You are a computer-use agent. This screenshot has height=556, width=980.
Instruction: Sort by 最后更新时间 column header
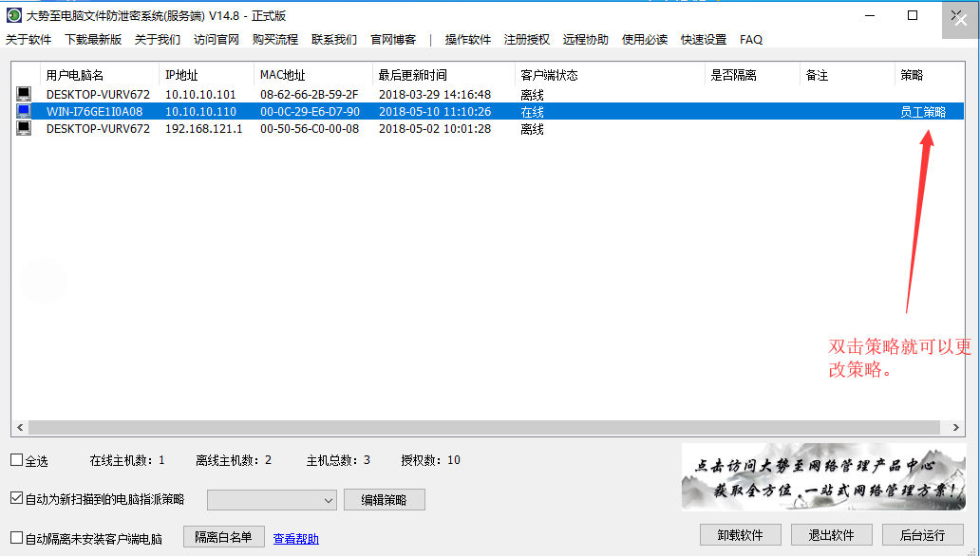point(412,75)
